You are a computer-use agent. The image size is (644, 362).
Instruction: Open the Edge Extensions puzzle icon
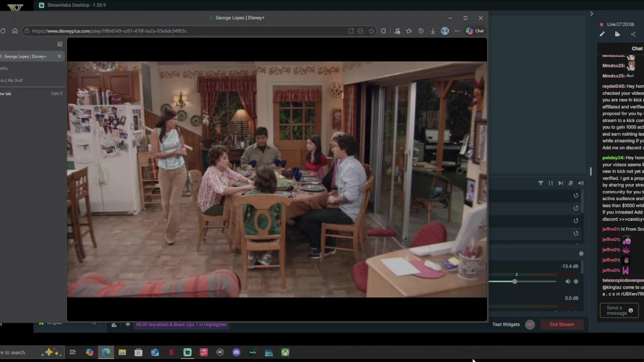[383, 31]
